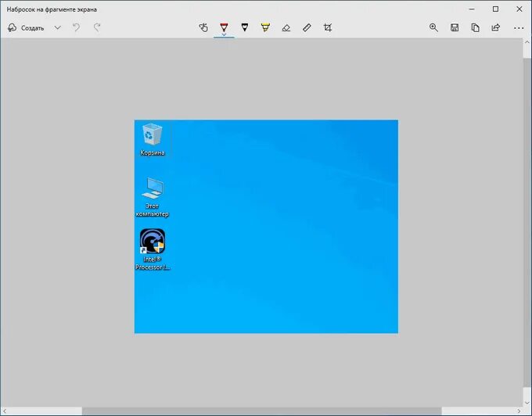
Task: Click Корзина recycle bin icon in snip
Action: pos(153,139)
